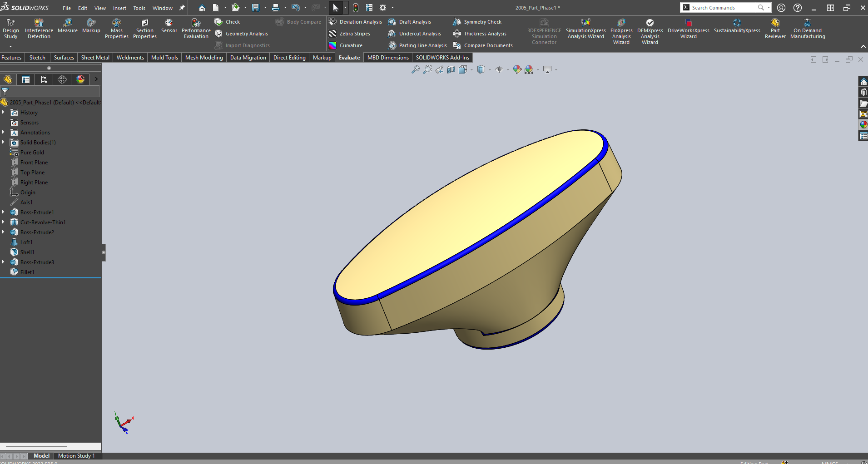Image resolution: width=868 pixels, height=464 pixels.
Task: Click Zoom to Fit in view toolbar
Action: tap(415, 69)
